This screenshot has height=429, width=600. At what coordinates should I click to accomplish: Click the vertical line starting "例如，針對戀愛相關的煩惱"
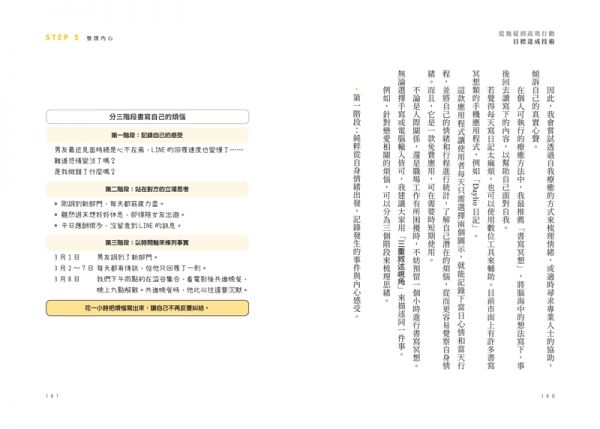386,192
